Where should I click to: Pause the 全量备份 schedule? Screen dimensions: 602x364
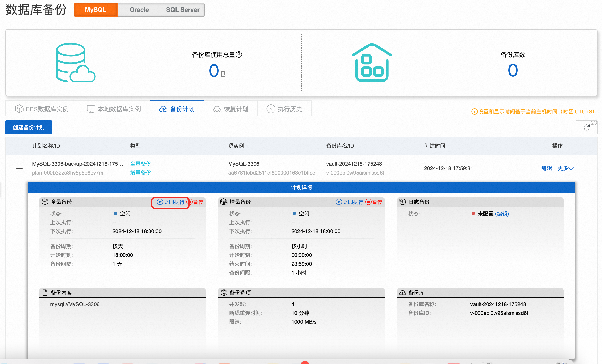pyautogui.click(x=196, y=202)
